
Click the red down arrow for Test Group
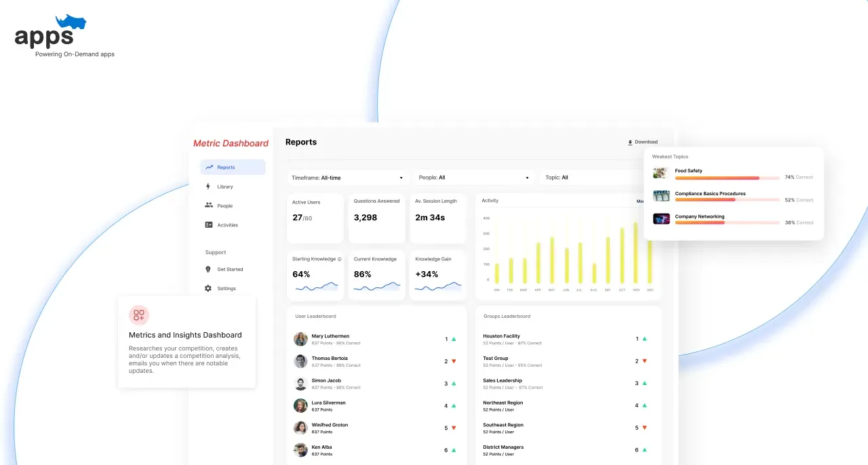pyautogui.click(x=644, y=361)
